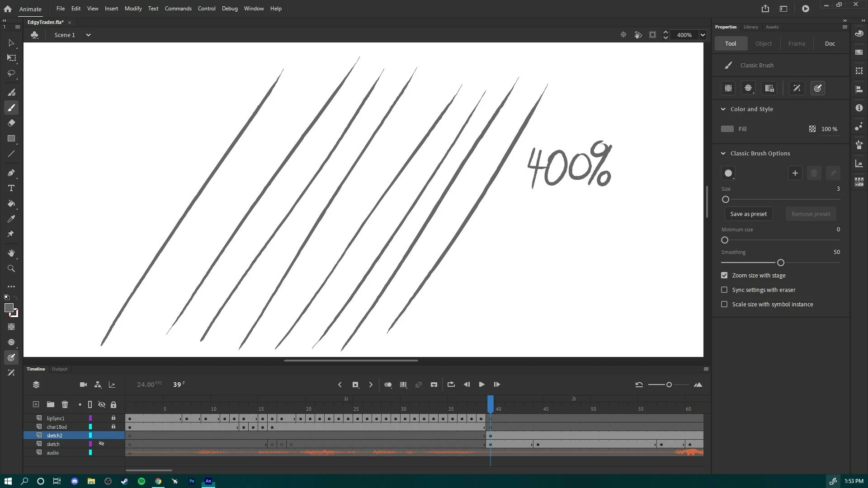Check Scale size with symbol instance
The image size is (868, 488).
(x=724, y=304)
